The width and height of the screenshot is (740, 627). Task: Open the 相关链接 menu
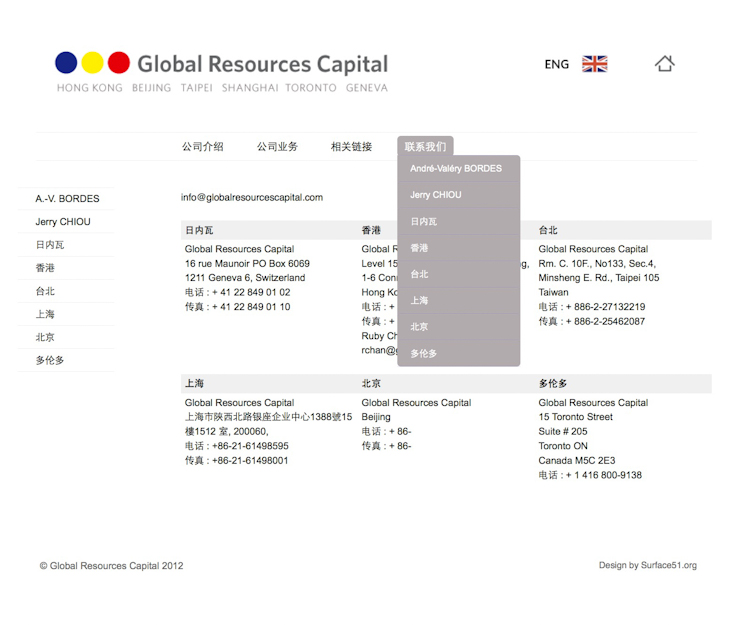351,147
